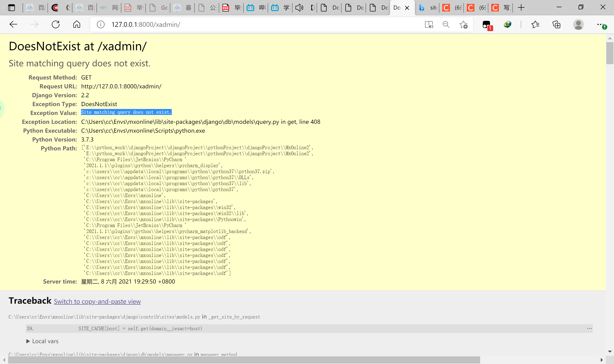Image resolution: width=614 pixels, height=364 pixels.
Task: Click the horizontal scrollbar at page bottom
Action: coord(244,360)
